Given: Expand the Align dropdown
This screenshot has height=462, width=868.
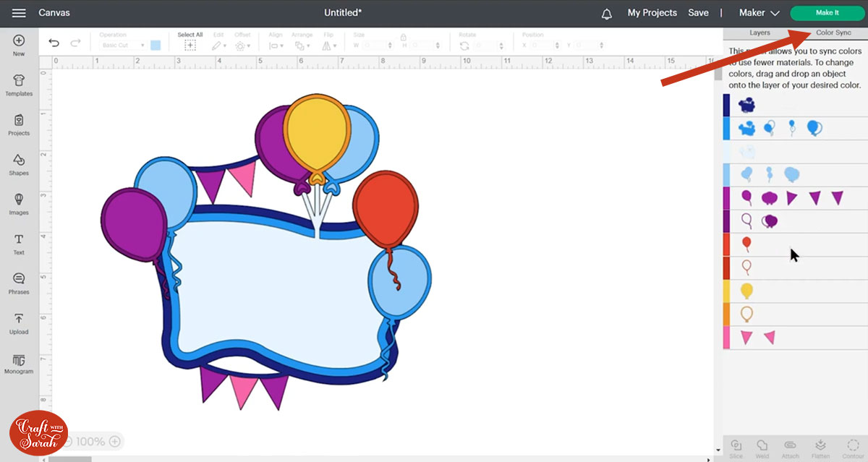Looking at the screenshot, I should pos(276,46).
